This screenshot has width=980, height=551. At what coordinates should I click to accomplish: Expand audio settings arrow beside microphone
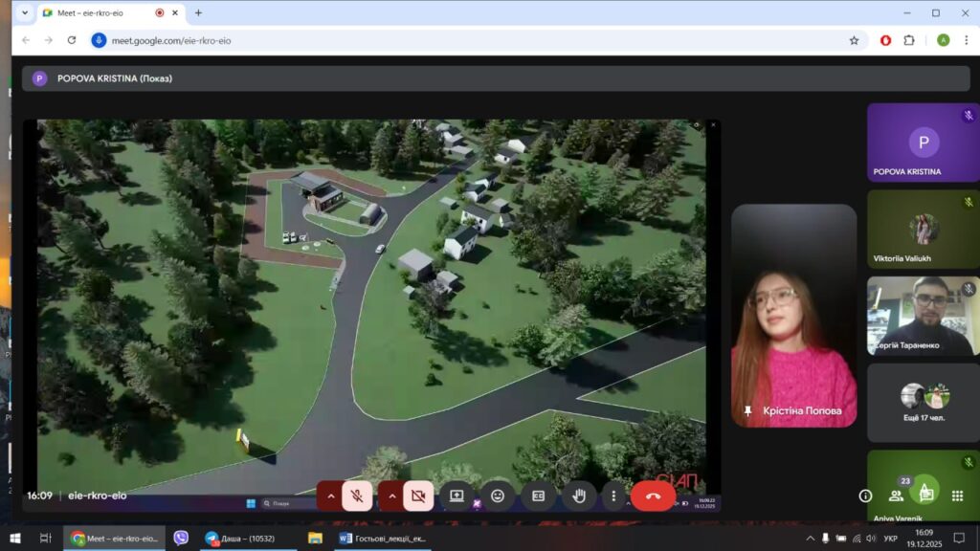(330, 496)
